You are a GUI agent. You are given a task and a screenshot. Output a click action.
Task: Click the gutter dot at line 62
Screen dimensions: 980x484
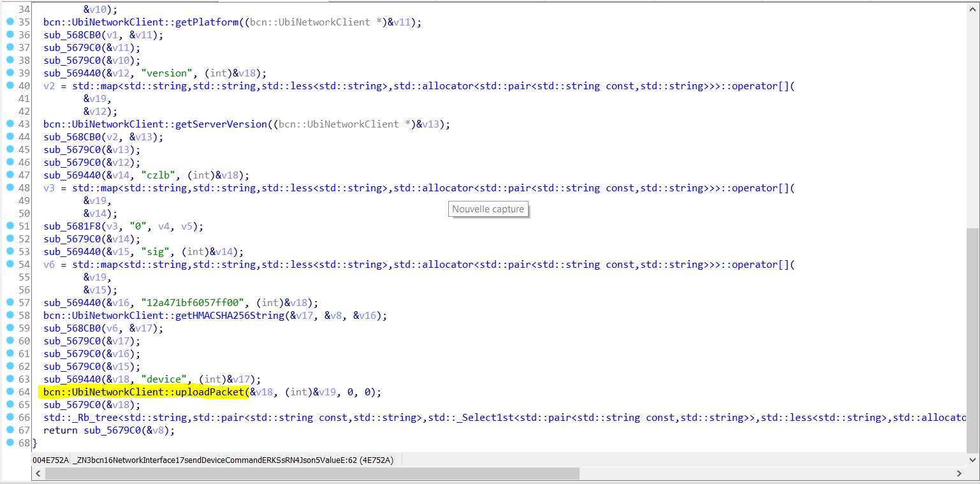click(x=10, y=366)
